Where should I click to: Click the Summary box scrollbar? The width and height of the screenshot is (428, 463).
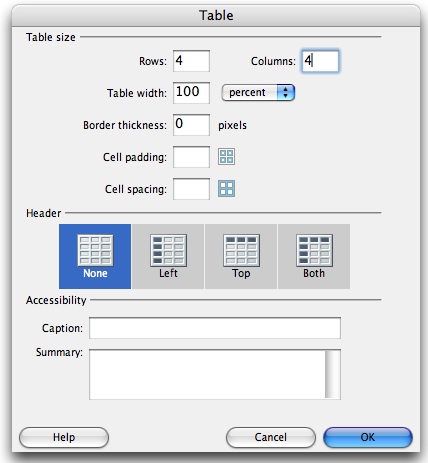point(333,374)
